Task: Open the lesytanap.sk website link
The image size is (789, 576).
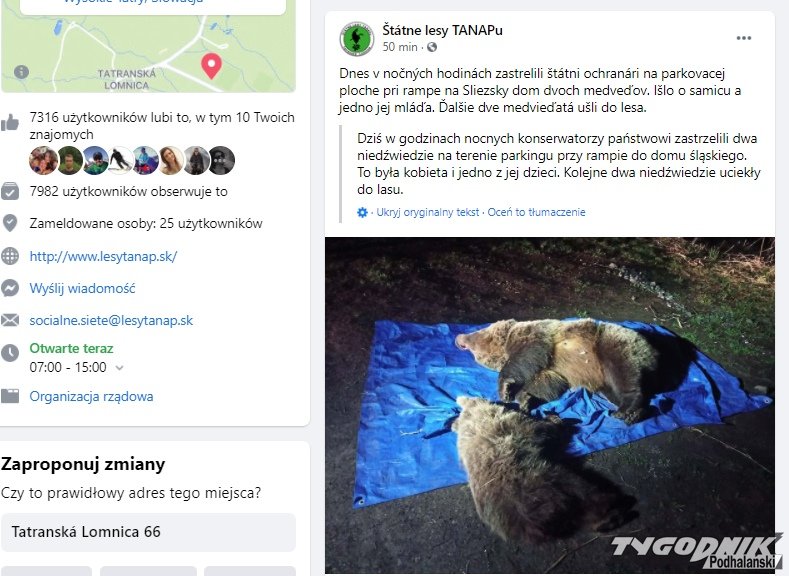Action: pos(103,256)
